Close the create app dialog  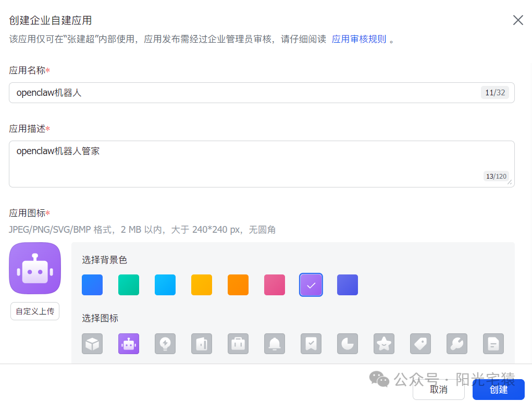click(518, 20)
